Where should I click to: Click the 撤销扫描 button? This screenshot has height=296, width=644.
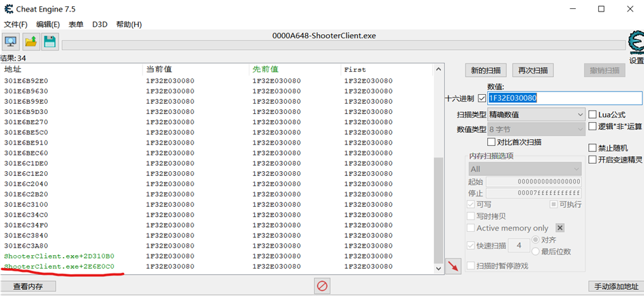[604, 70]
